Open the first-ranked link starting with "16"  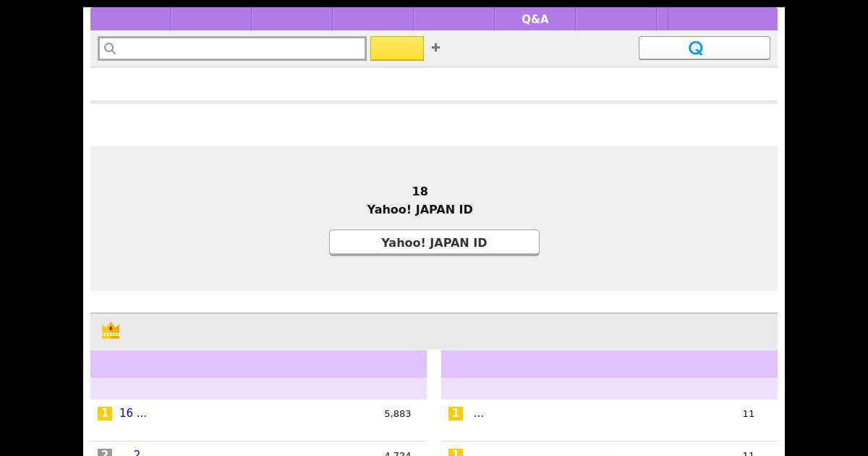133,413
